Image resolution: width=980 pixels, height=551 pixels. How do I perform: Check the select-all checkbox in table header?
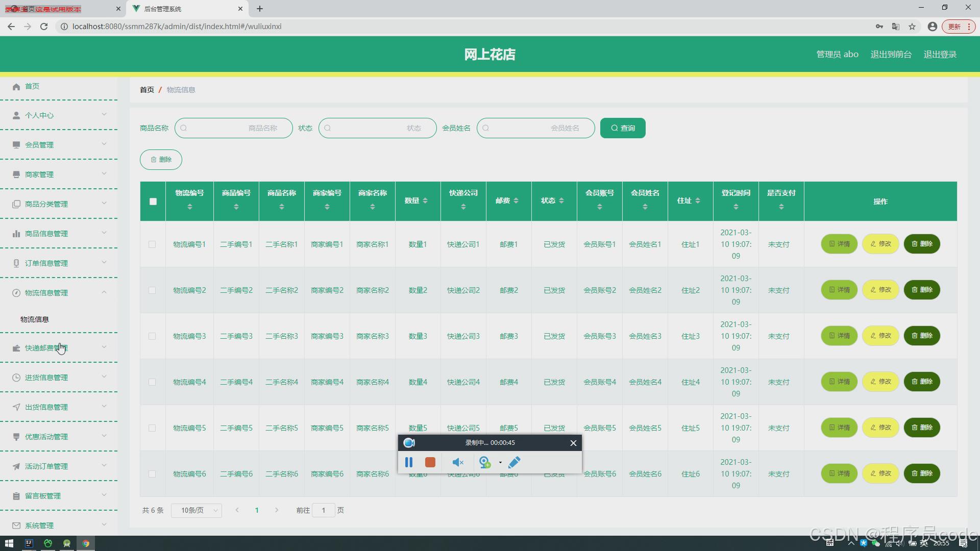(153, 202)
